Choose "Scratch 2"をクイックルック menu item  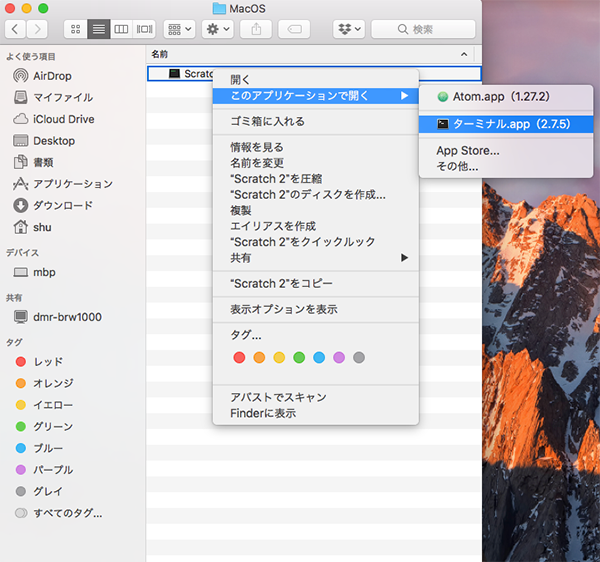(x=316, y=242)
